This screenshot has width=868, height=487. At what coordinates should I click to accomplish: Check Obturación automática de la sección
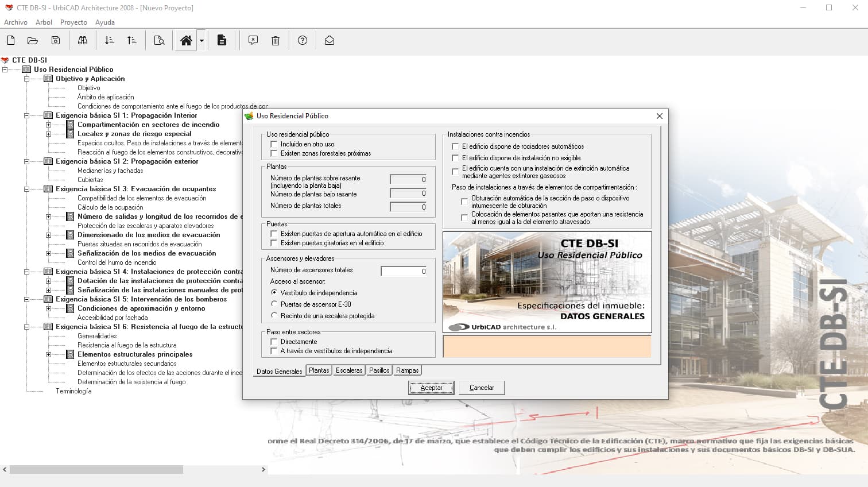click(x=464, y=202)
